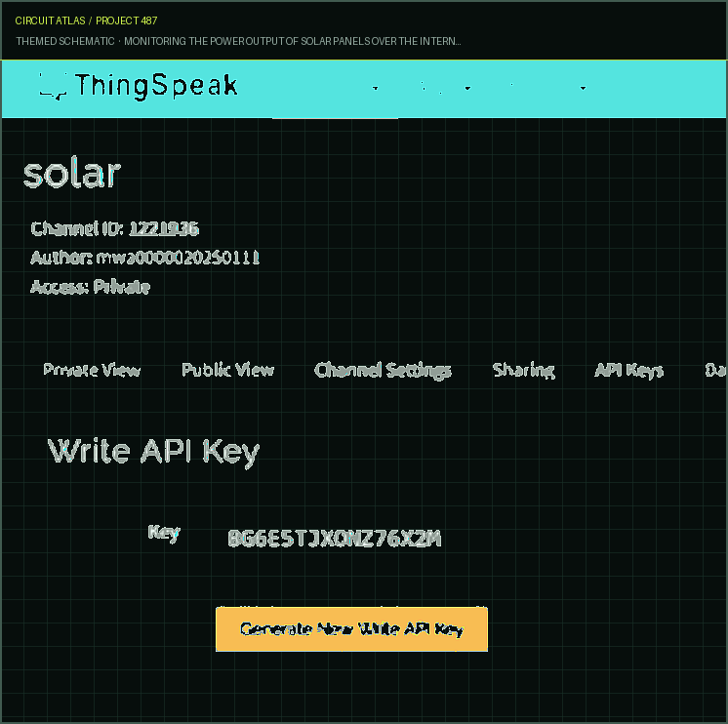The width and height of the screenshot is (728, 724).
Task: Click the Circuit Atlas / Project 487 header
Action: pos(86,20)
